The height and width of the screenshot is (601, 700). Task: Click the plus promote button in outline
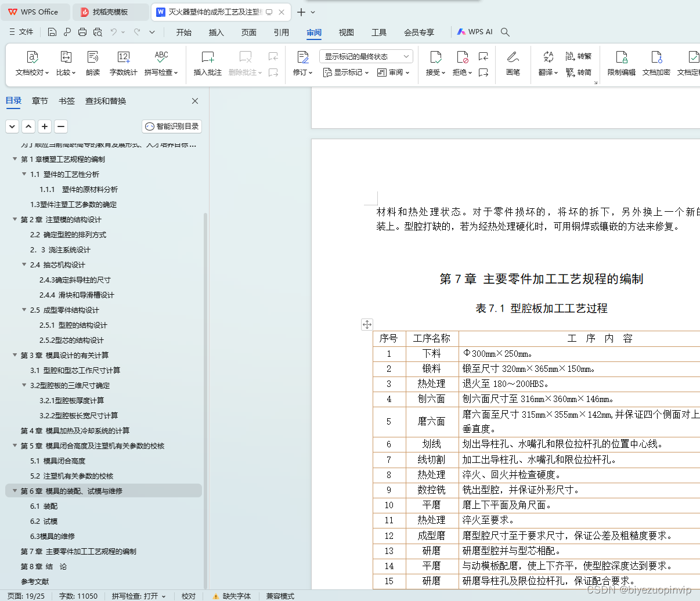45,126
